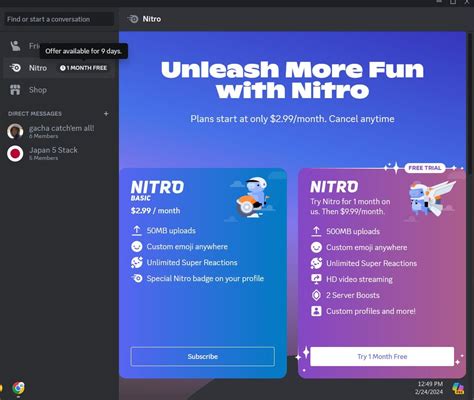Click the page's vertical scrollbar
The width and height of the screenshot is (474, 400).
[470, 103]
